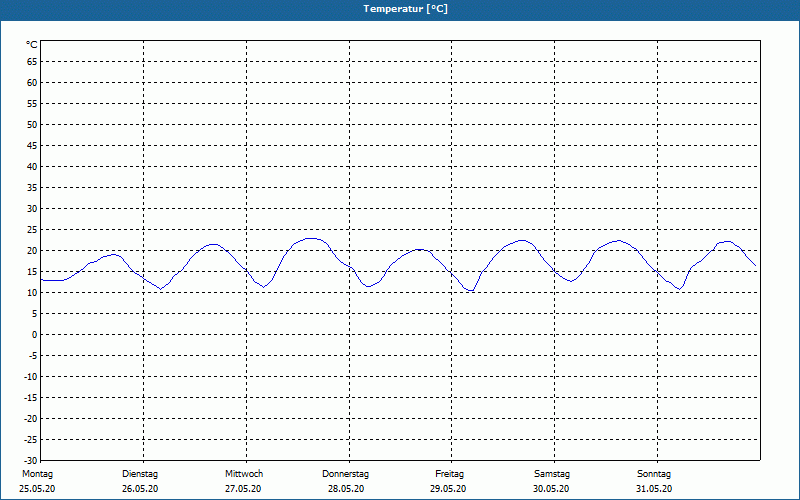
Task: Click the date 25.05.20 on x-axis
Action: (37, 489)
